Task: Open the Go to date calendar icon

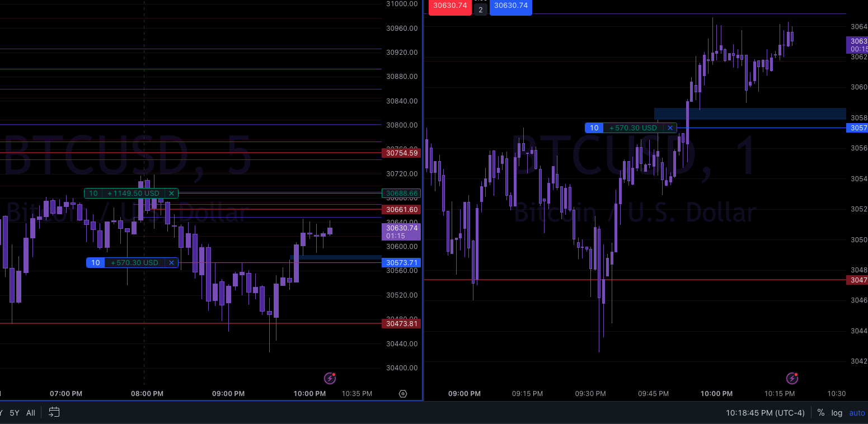Action: (x=53, y=412)
